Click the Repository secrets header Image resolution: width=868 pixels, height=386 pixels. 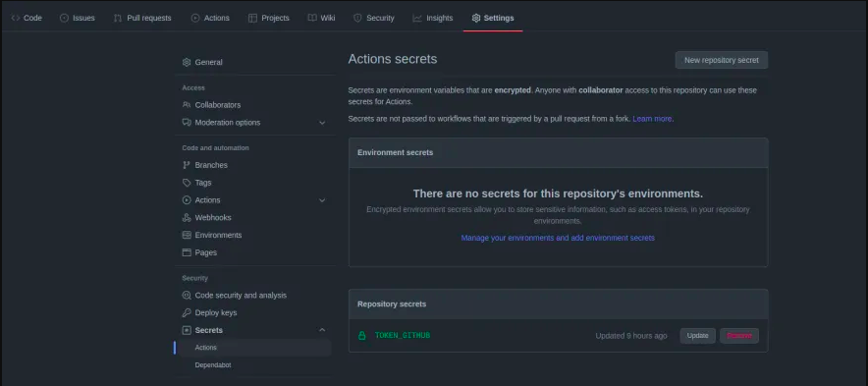click(x=392, y=304)
